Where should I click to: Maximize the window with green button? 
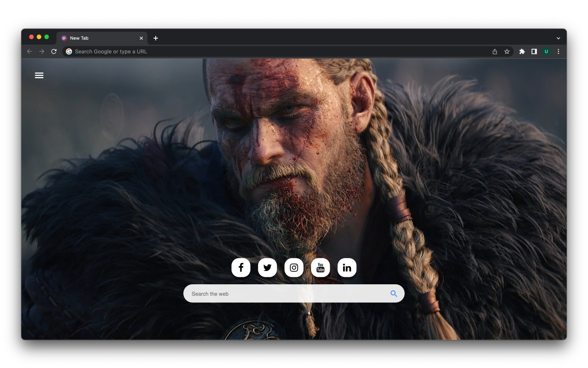46,37
